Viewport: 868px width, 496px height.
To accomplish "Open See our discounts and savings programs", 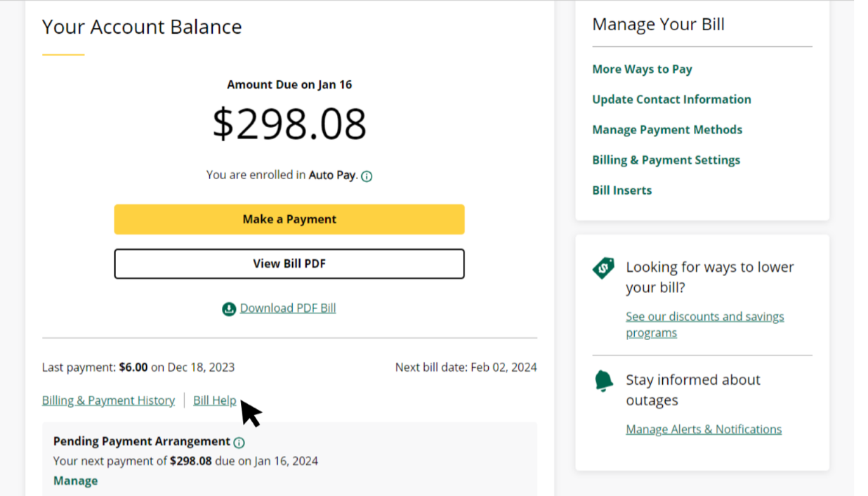I will tap(705, 325).
